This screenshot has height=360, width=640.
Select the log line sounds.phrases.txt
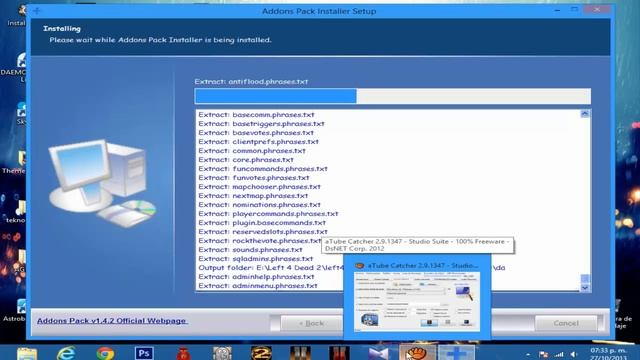pyautogui.click(x=250, y=249)
